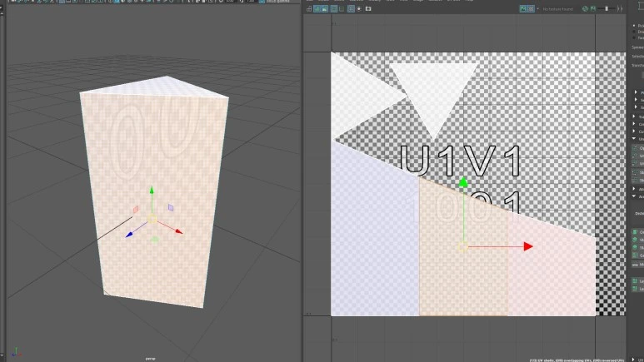This screenshot has height=362, width=644.
Task: Click the yellow manipulator center in UV Editor
Action: coord(463,246)
